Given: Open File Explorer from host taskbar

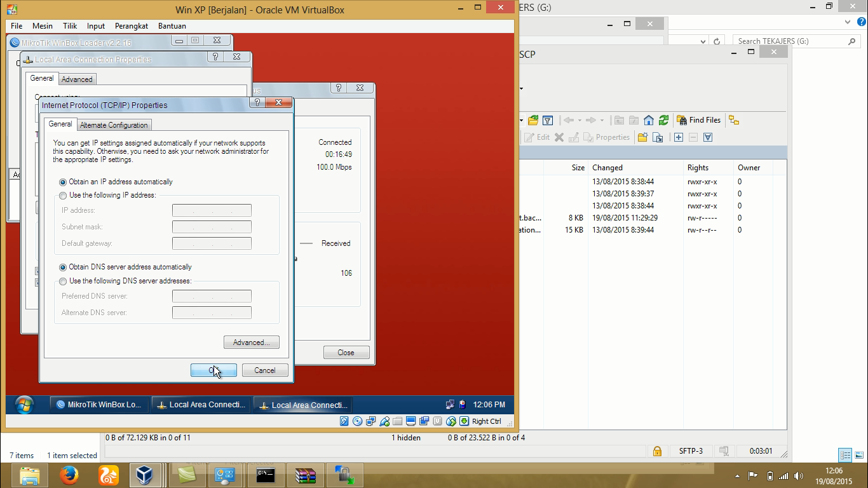Looking at the screenshot, I should (x=30, y=475).
